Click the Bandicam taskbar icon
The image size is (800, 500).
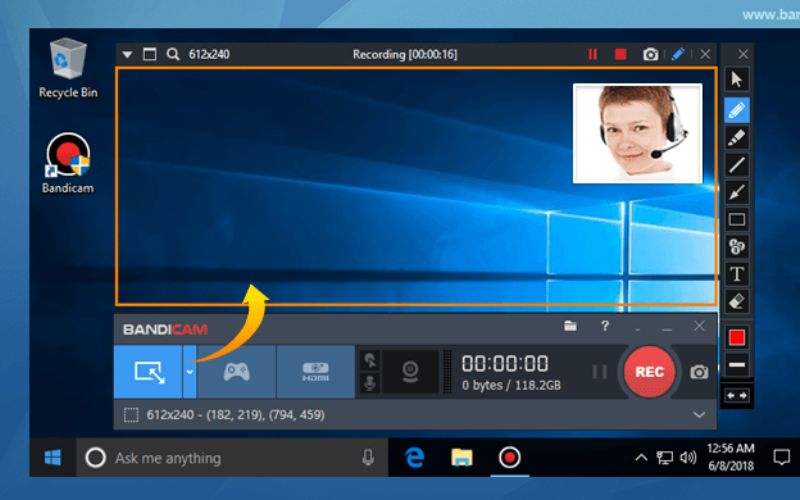click(509, 458)
